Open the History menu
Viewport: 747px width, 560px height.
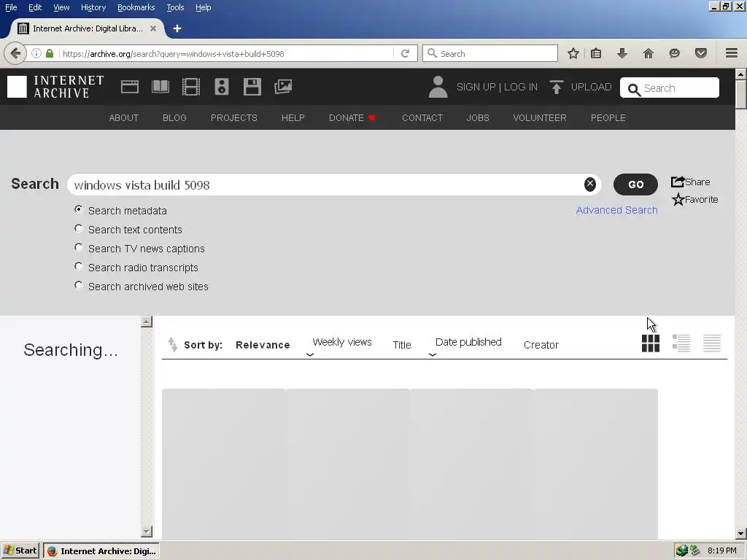93,7
